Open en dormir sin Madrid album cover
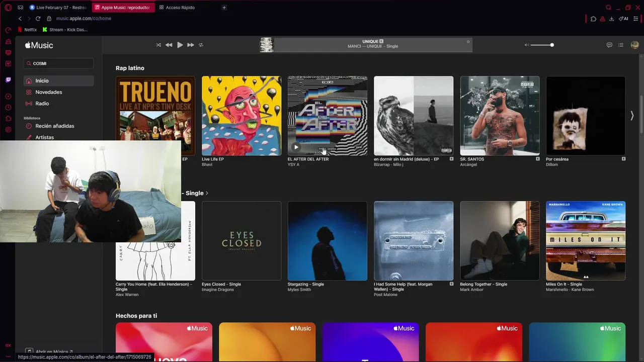Image resolution: width=644 pixels, height=362 pixels. pyautogui.click(x=414, y=116)
